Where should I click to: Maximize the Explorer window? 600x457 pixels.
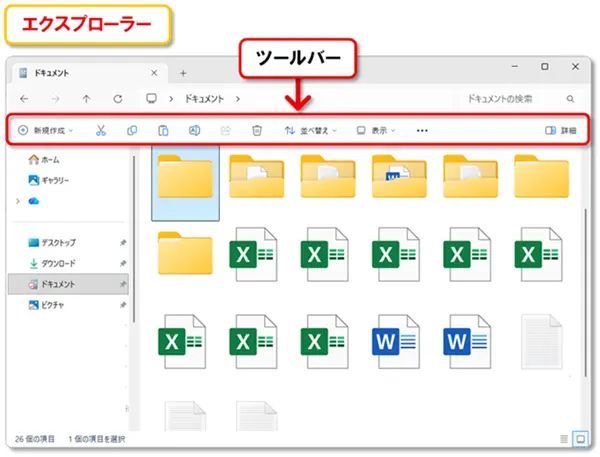click(x=545, y=67)
